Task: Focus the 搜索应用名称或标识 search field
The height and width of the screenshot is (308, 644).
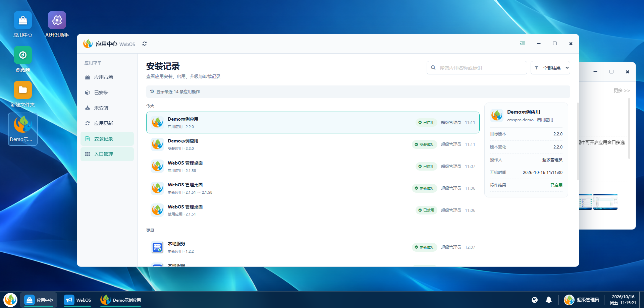Action: (477, 68)
